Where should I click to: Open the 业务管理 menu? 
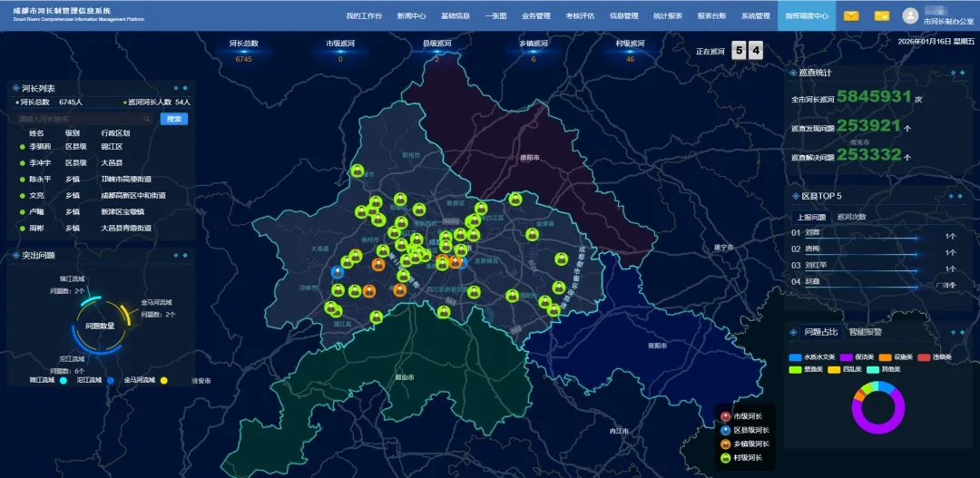tap(535, 16)
